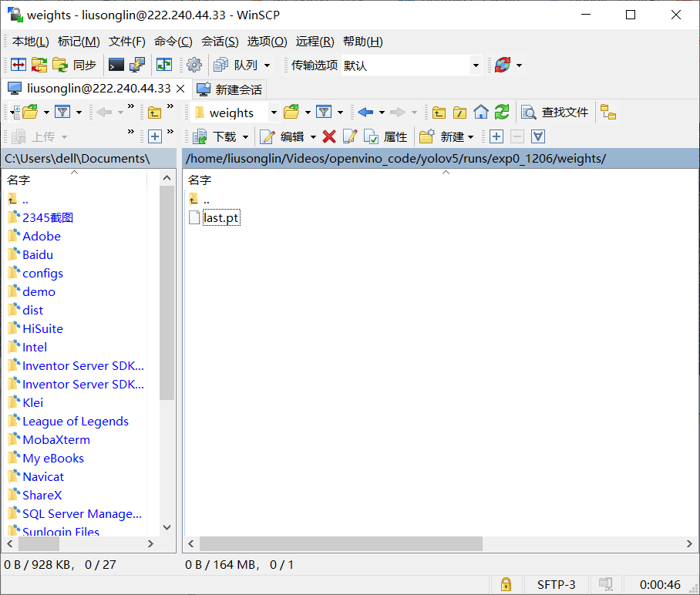This screenshot has width=700, height=595.
Task: Click remote Invert Selection icon
Action: 538,136
